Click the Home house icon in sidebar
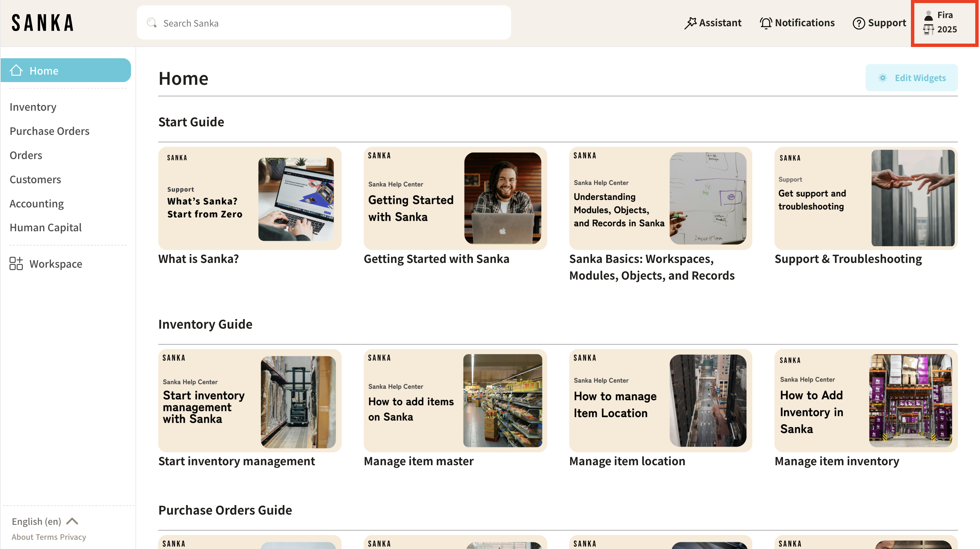The width and height of the screenshot is (980, 549). [16, 70]
